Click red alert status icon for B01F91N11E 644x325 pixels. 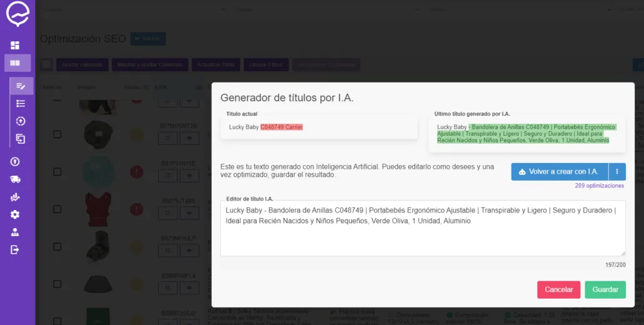(x=136, y=172)
